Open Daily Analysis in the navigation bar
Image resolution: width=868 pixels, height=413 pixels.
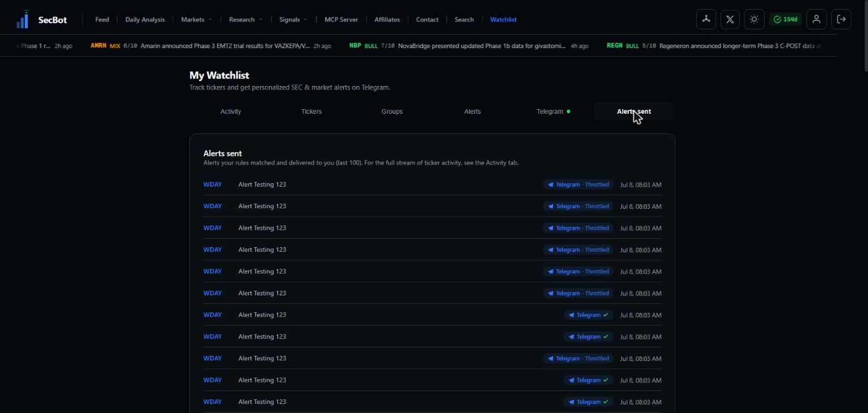click(145, 19)
